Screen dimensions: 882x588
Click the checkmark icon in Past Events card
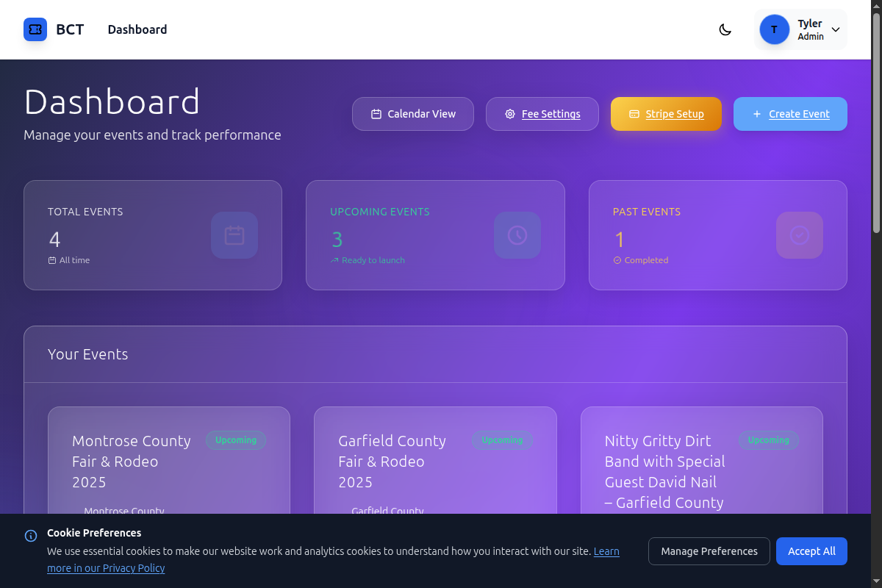click(800, 235)
